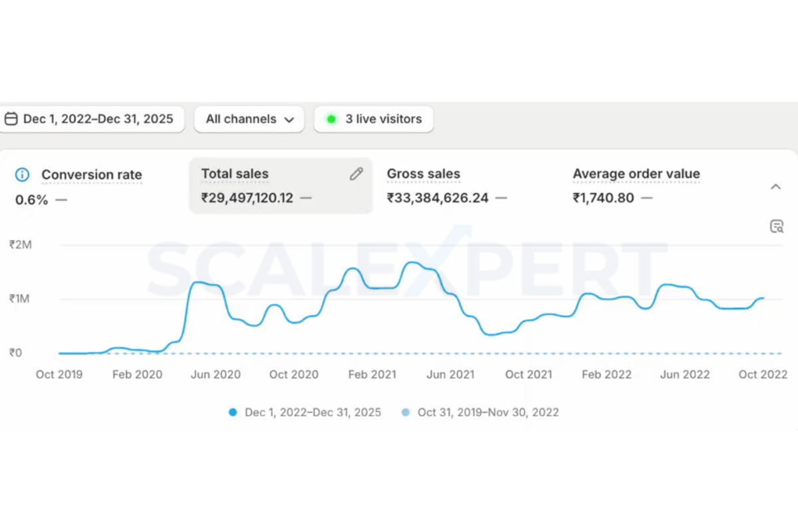798x532 pixels.
Task: Click the info icon beside Conversion rate
Action: 23,175
